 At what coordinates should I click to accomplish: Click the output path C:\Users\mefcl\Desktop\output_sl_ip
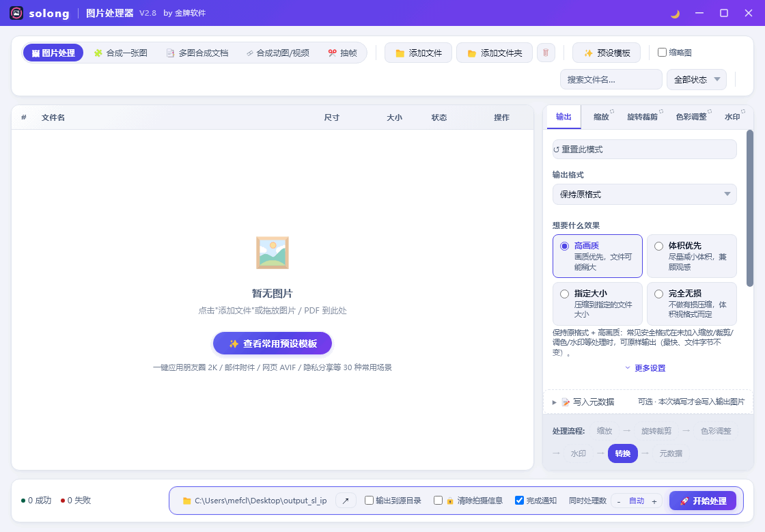260,501
